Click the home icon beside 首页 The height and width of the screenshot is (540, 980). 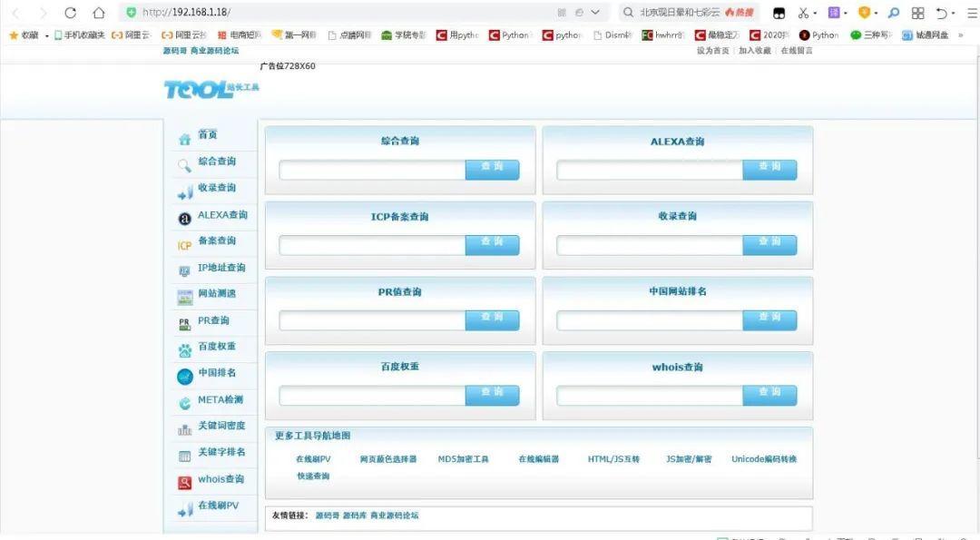(184, 139)
